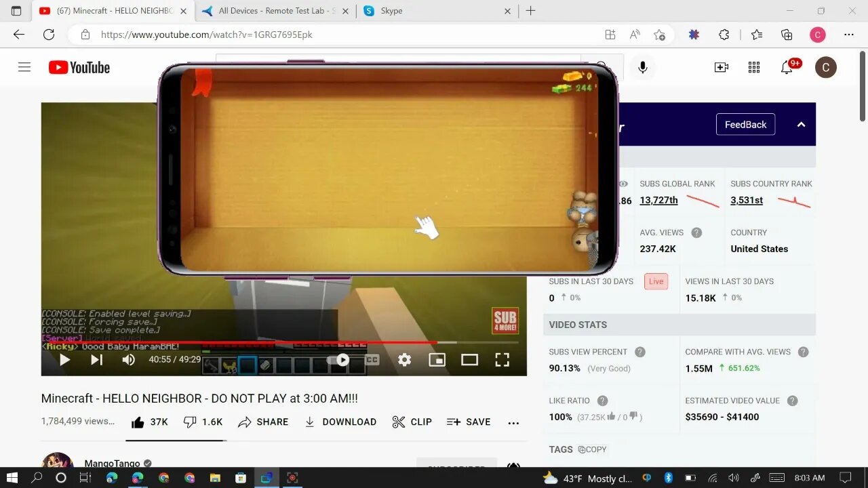Click the COMPARE WITH AVG. VIEWS help icon

pos(804,352)
